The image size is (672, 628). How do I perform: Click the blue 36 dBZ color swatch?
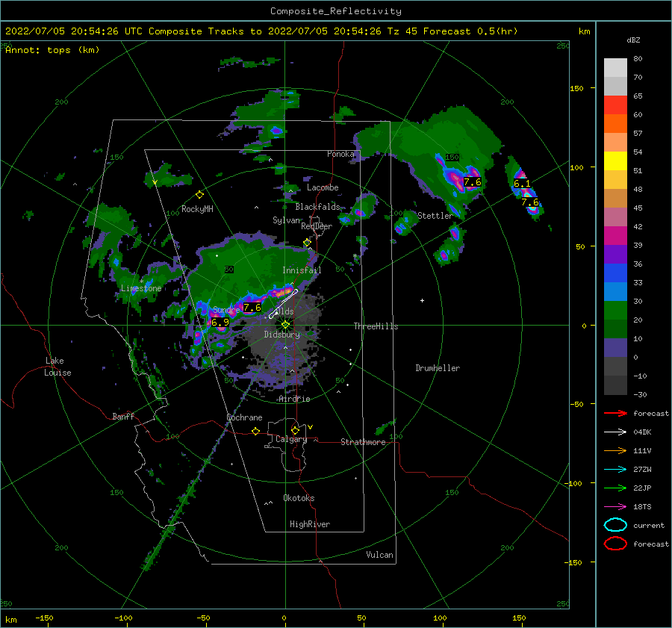click(615, 273)
